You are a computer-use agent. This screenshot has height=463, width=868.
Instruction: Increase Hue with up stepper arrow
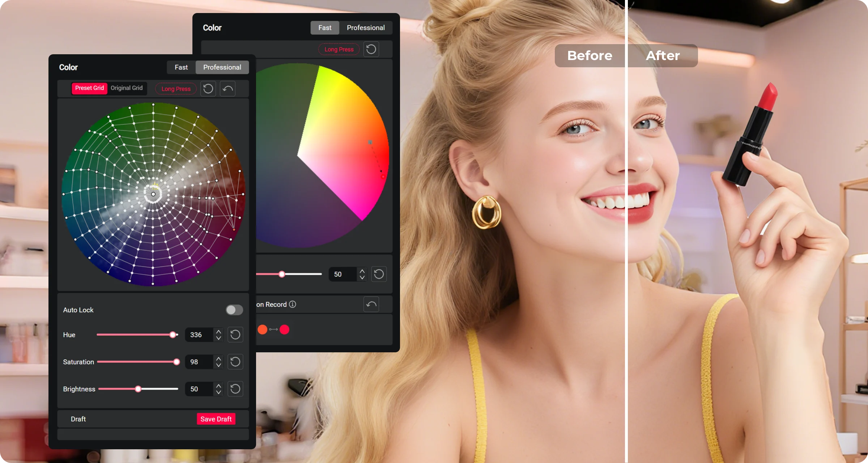click(x=218, y=331)
